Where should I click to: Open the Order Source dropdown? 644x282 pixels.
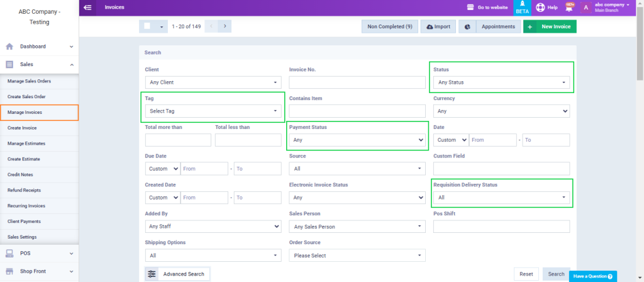coord(357,256)
